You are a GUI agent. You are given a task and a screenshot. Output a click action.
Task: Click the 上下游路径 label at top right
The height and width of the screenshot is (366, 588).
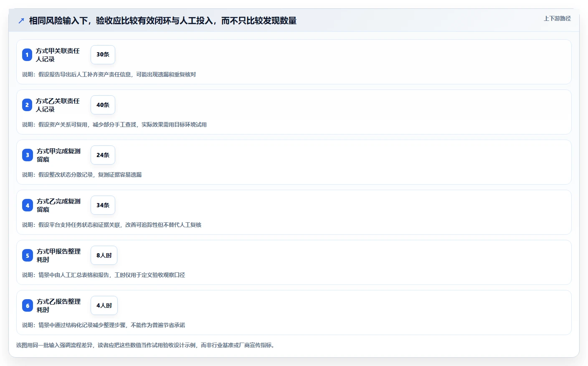[x=557, y=18]
